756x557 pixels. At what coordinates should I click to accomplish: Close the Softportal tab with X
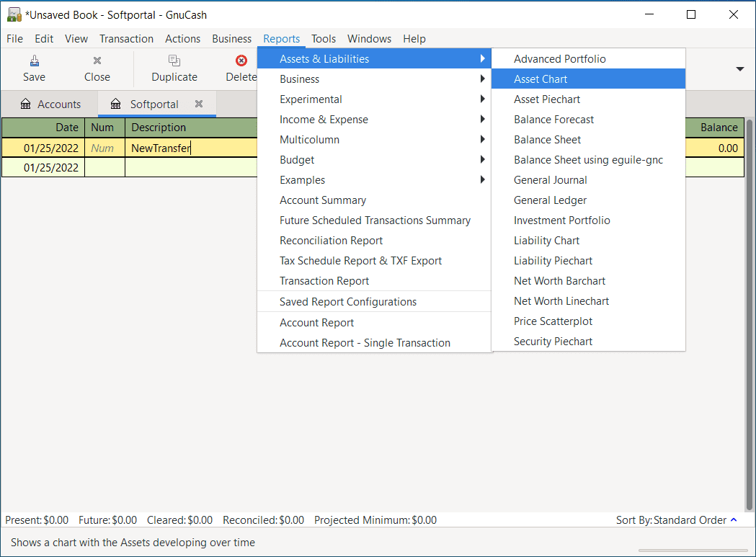[x=199, y=104]
